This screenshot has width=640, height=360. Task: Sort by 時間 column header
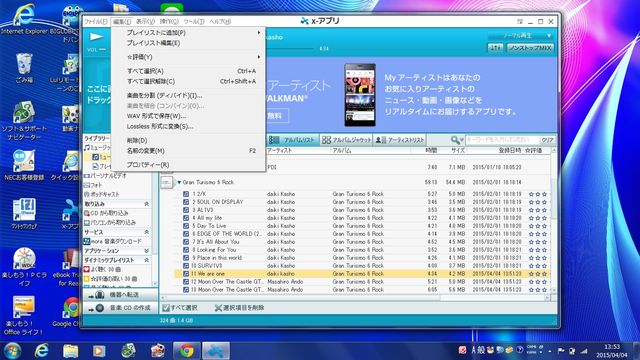pos(431,151)
